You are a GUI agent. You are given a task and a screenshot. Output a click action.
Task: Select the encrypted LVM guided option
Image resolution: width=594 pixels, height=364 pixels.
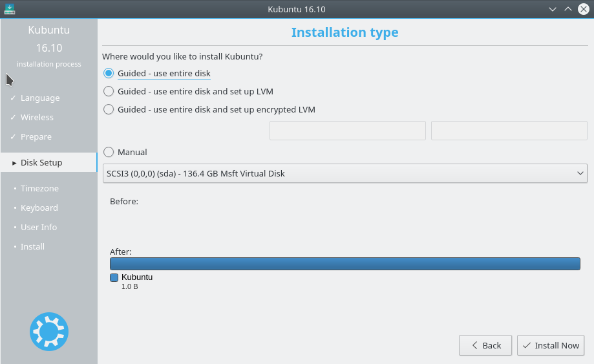pos(209,109)
